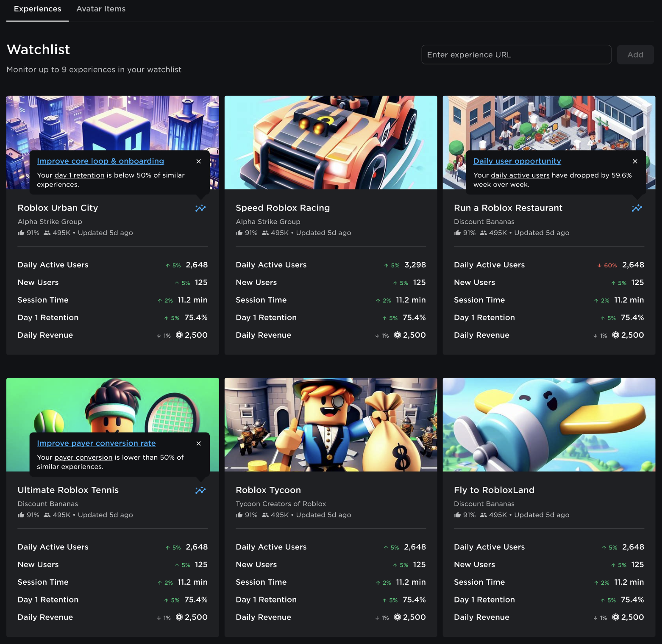Select the Experiences tab
The image size is (662, 644).
click(37, 9)
